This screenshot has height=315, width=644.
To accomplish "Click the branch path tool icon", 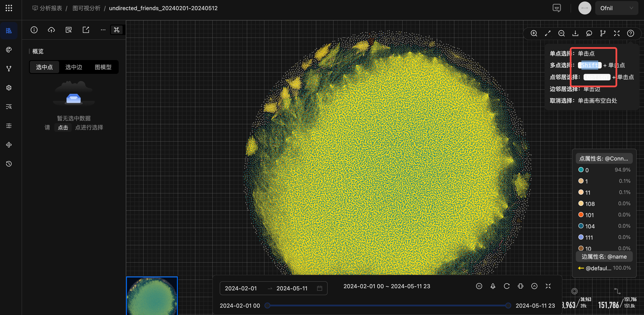I will pos(603,33).
